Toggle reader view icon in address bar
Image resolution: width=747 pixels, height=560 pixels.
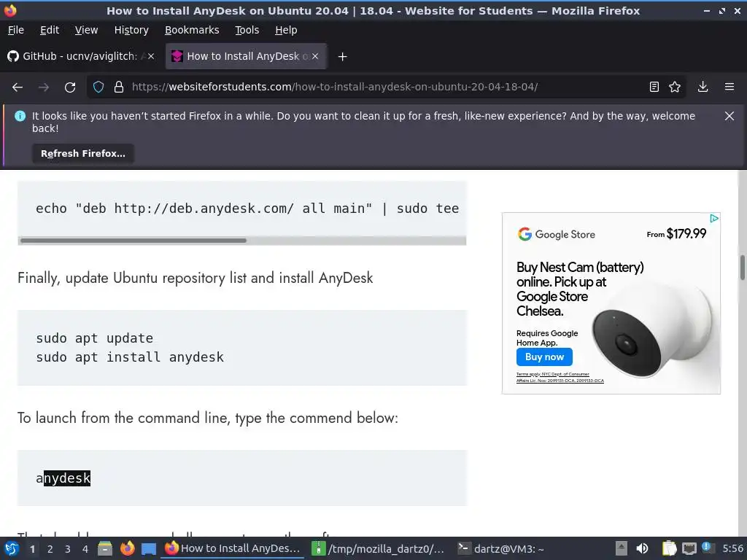[x=654, y=87]
